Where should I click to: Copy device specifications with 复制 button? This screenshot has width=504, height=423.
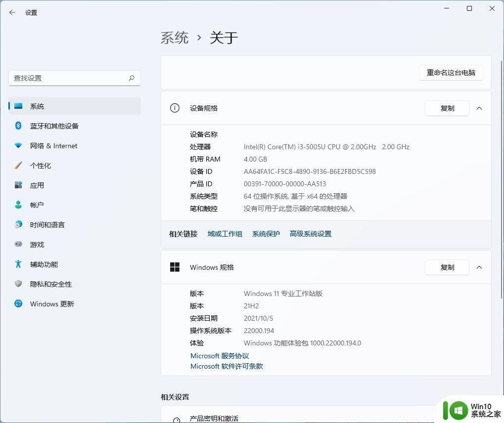(447, 108)
